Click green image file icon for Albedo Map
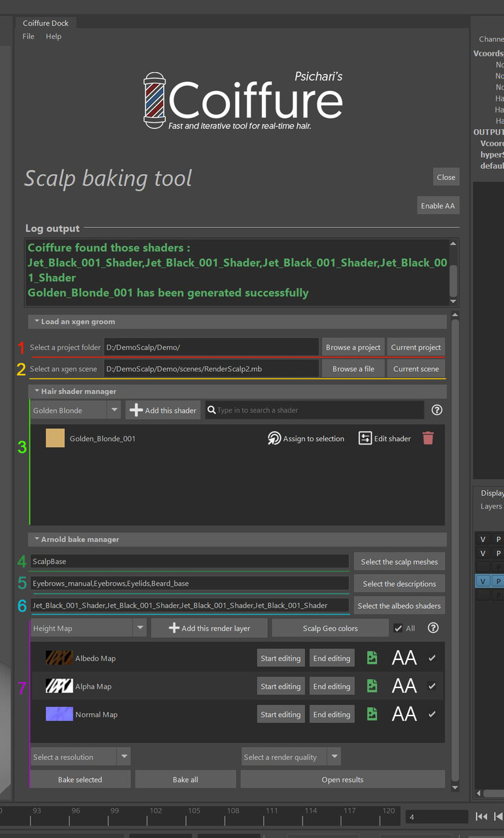The image size is (504, 838). pyautogui.click(x=372, y=658)
